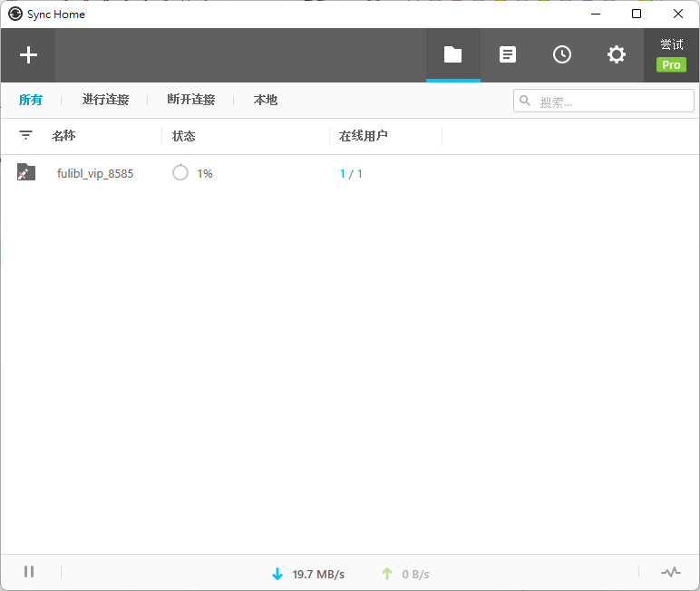Image resolution: width=700 pixels, height=591 pixels.
Task: Sort by 名称 column header
Action: tap(63, 135)
